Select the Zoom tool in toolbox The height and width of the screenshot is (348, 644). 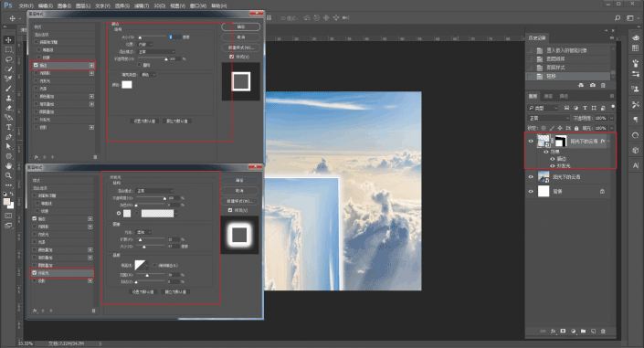point(8,175)
